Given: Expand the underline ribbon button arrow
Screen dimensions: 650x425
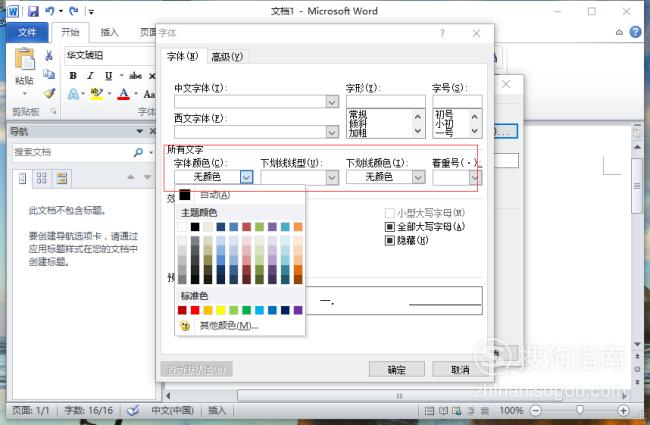Looking at the screenshot, I should click(x=121, y=75).
